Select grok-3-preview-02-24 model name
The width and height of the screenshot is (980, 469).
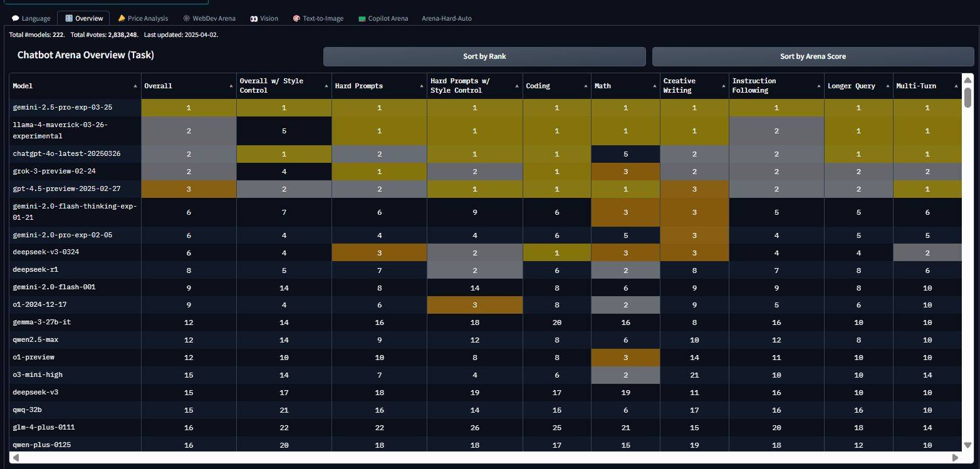(54, 171)
